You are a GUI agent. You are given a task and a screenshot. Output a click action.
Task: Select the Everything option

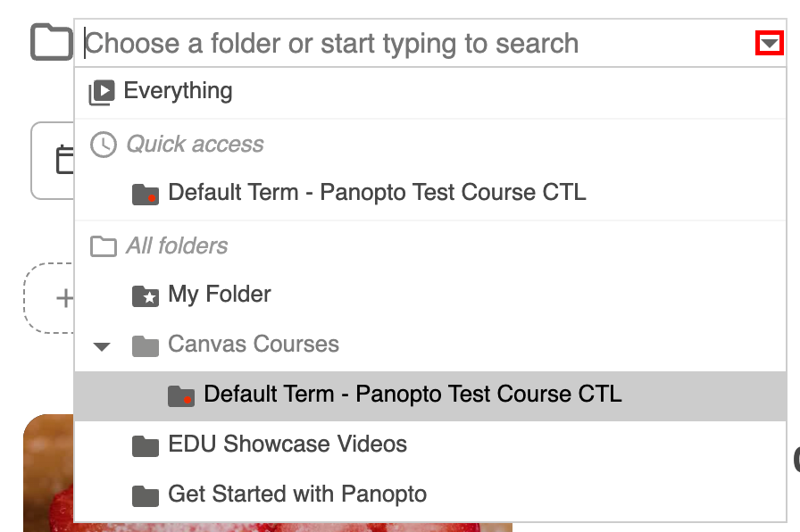(x=178, y=91)
